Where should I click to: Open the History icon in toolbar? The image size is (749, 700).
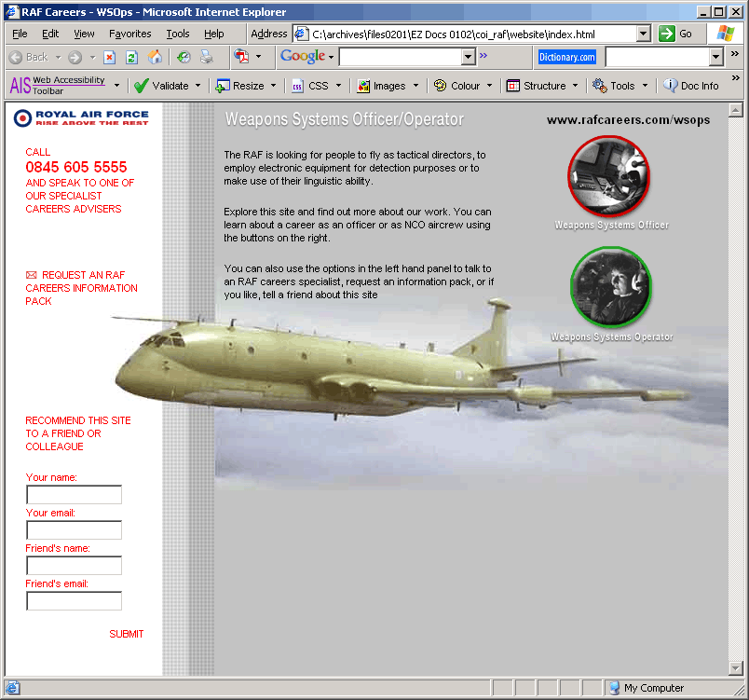184,58
